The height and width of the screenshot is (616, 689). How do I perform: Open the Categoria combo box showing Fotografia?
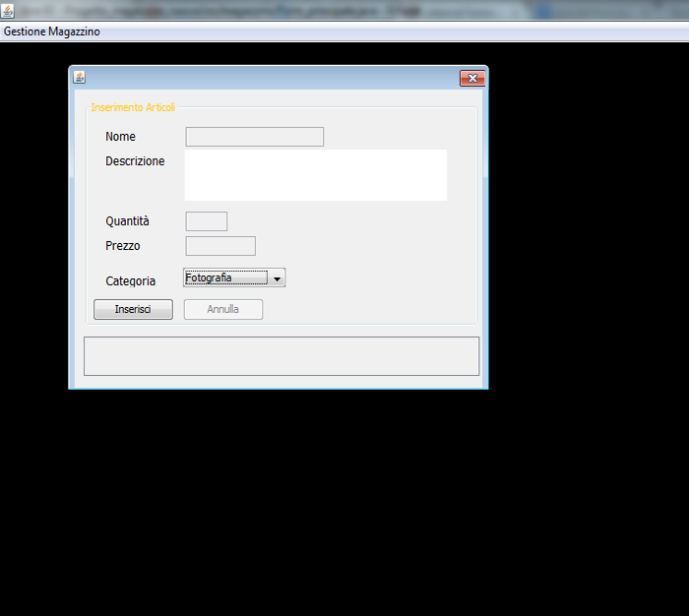pyautogui.click(x=234, y=277)
